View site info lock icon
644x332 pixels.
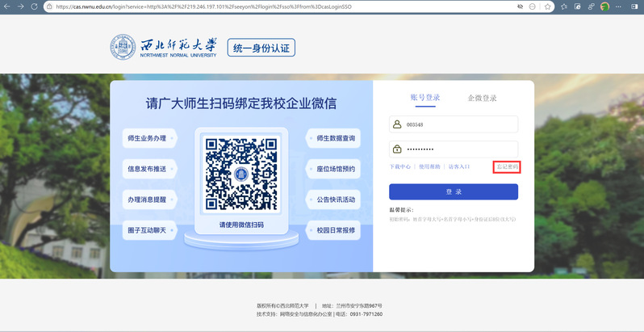(x=50, y=6)
